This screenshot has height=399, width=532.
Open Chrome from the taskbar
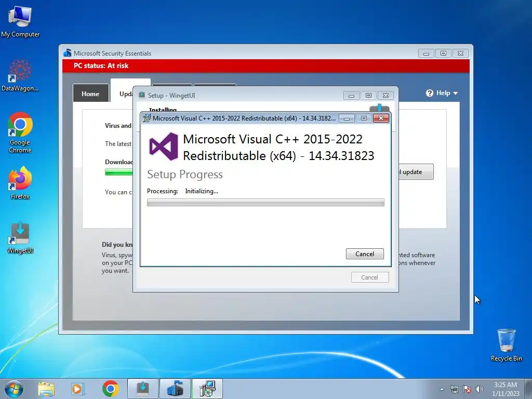tap(110, 389)
